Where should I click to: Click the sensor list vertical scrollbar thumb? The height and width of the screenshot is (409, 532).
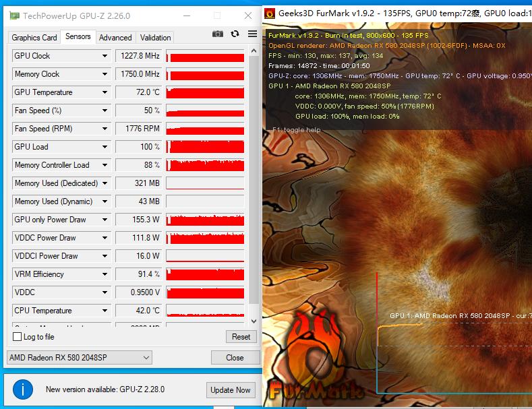pyautogui.click(x=254, y=180)
